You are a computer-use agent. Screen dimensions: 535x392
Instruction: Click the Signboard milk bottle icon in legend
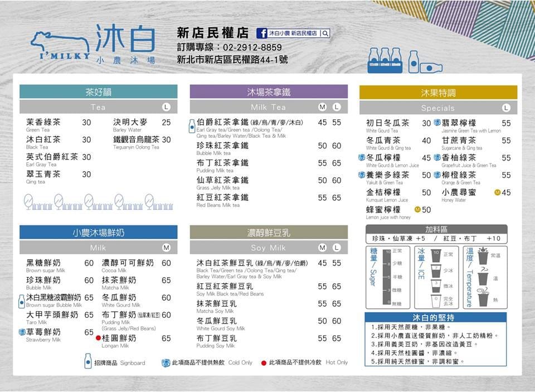point(88,361)
